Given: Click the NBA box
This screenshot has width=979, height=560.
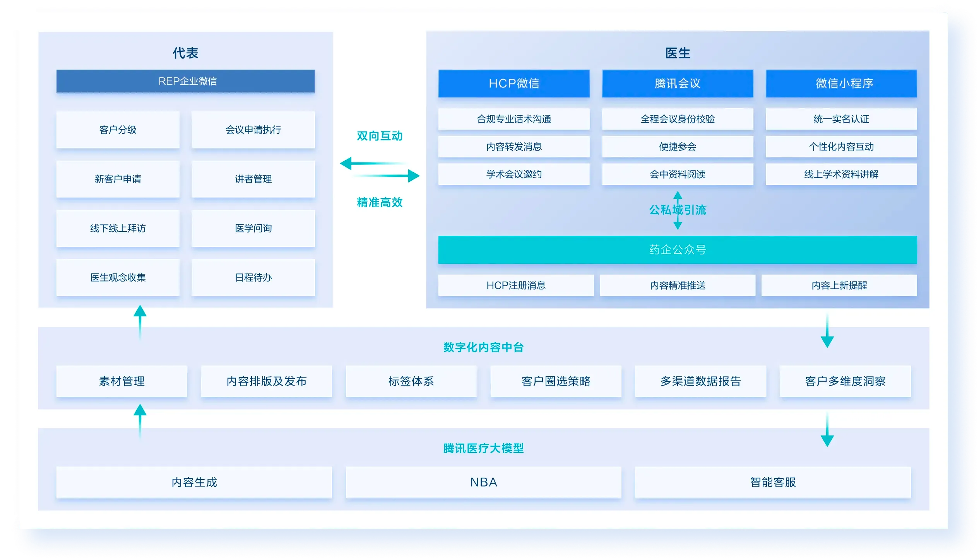Looking at the screenshot, I should click(x=483, y=482).
